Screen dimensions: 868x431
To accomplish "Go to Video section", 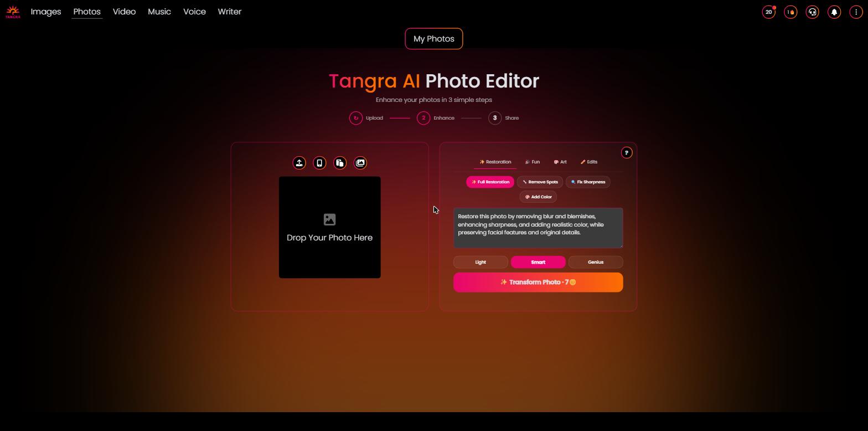I will click(x=124, y=12).
